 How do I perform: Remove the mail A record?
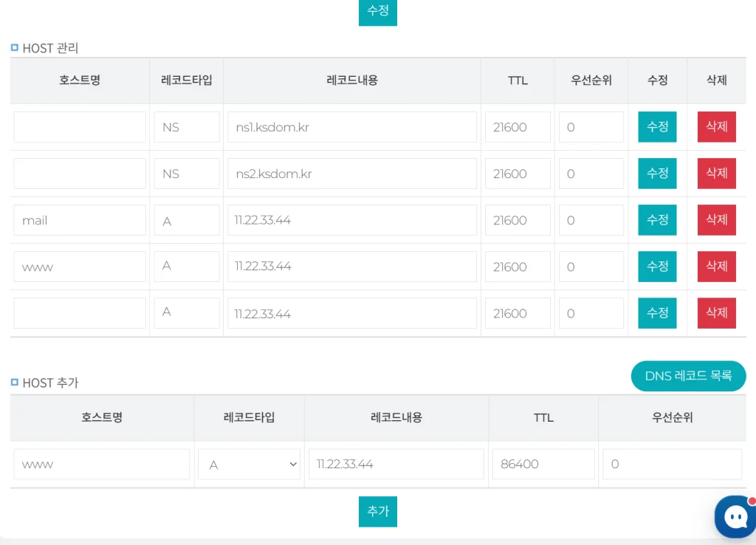(716, 220)
